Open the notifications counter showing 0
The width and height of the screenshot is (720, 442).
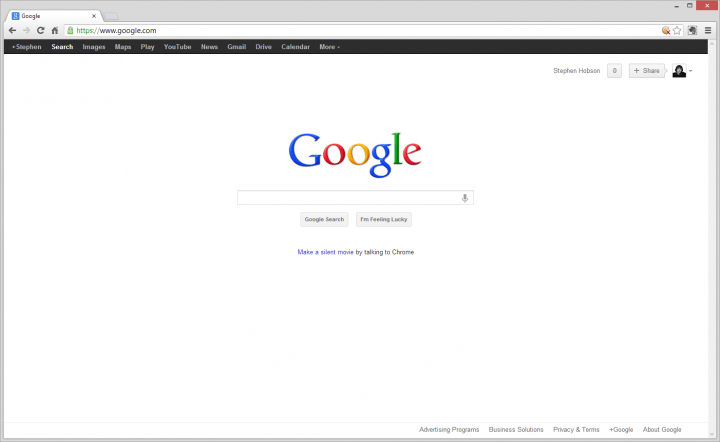tap(614, 71)
